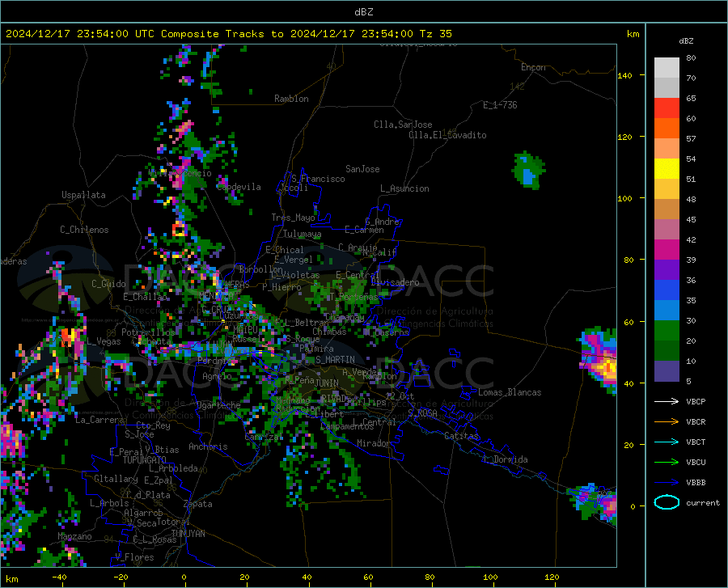Click the Encon label top right
728x588 pixels.
pos(533,67)
